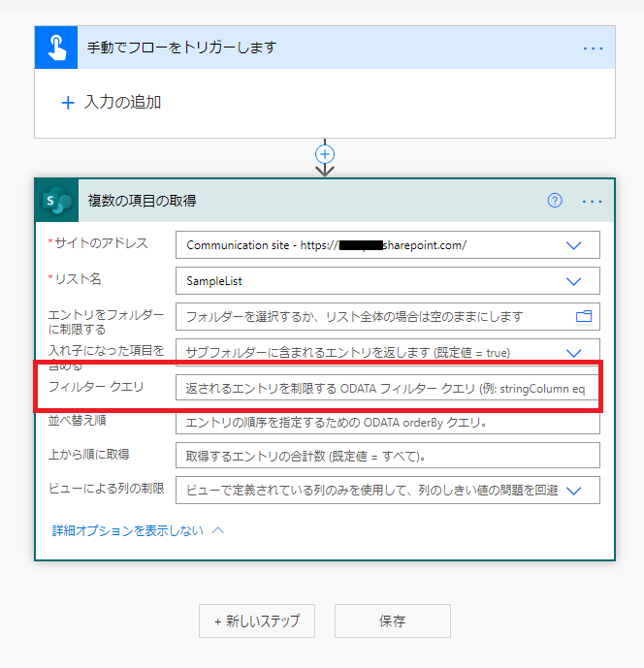
Task: Open the folder picker icon
Action: pyautogui.click(x=583, y=316)
